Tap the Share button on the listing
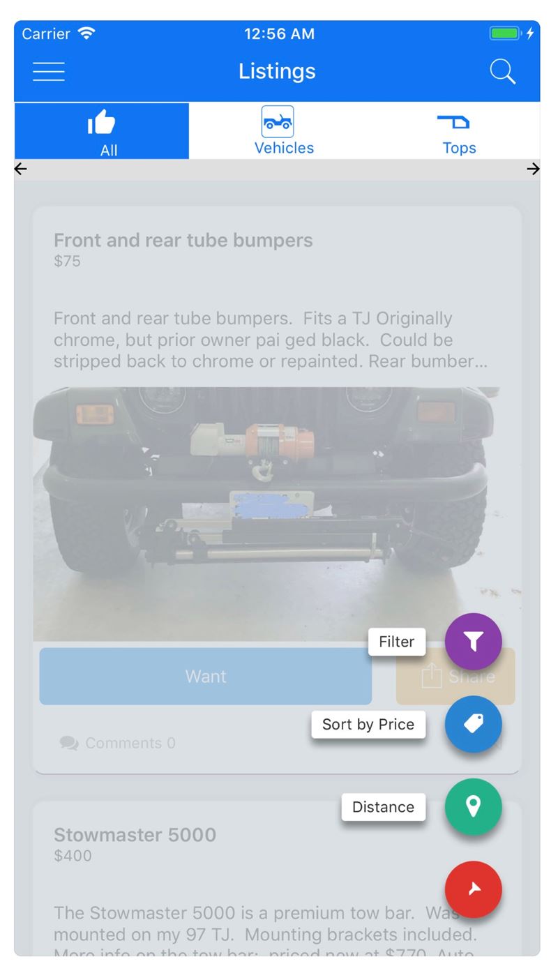558x980 pixels. coord(456,676)
